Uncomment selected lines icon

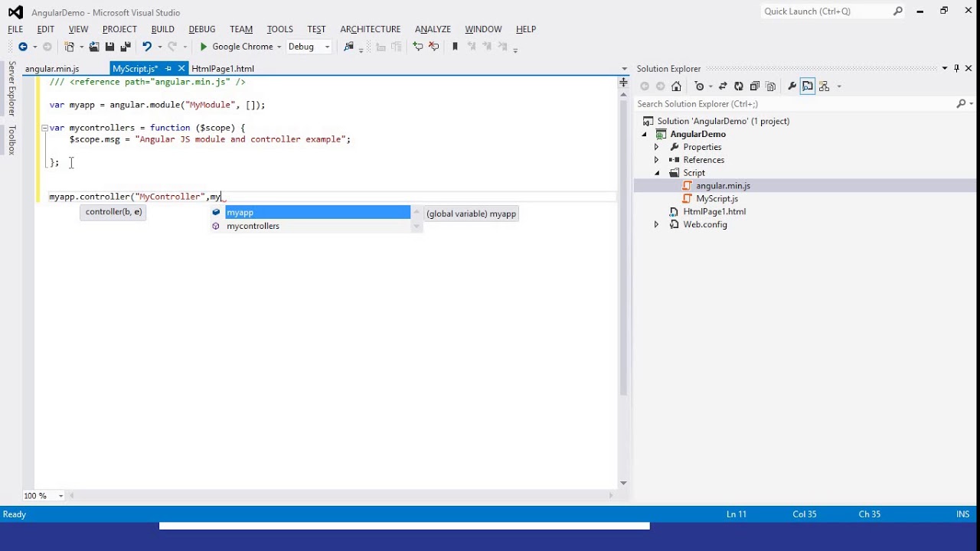point(434,47)
